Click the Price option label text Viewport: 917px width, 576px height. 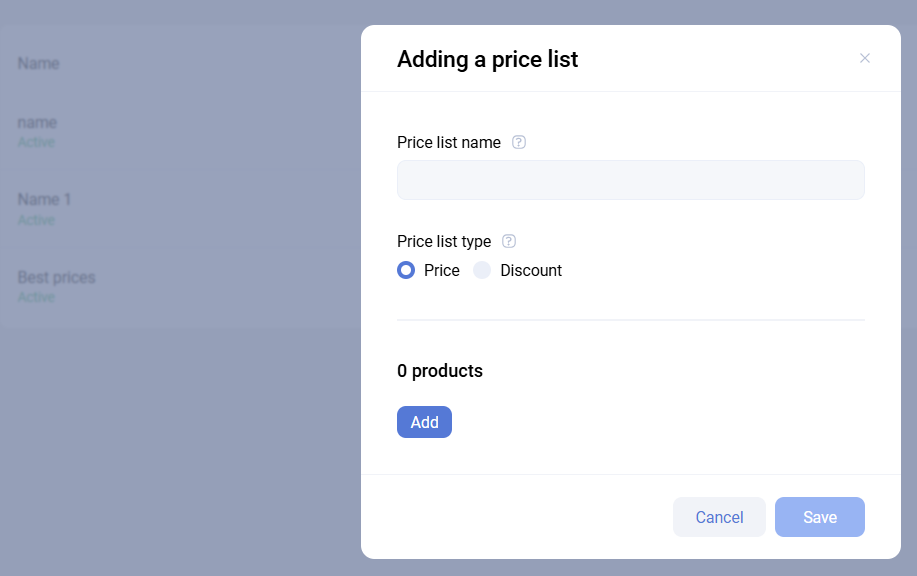pyautogui.click(x=442, y=270)
